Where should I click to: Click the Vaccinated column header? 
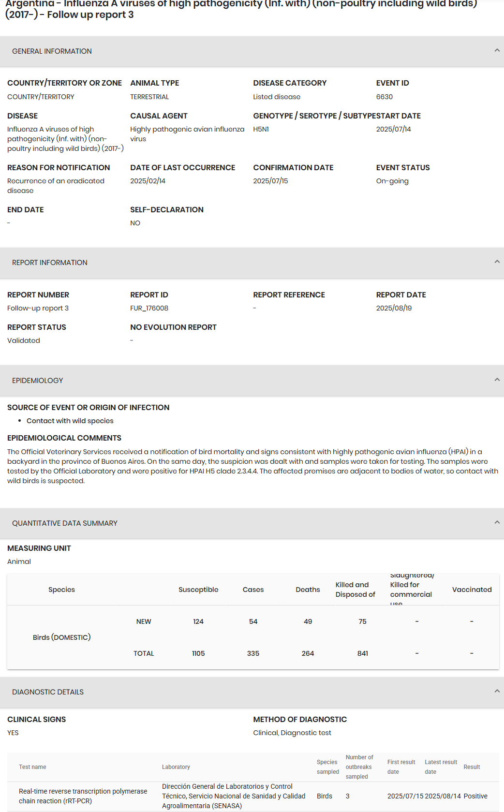coord(472,590)
